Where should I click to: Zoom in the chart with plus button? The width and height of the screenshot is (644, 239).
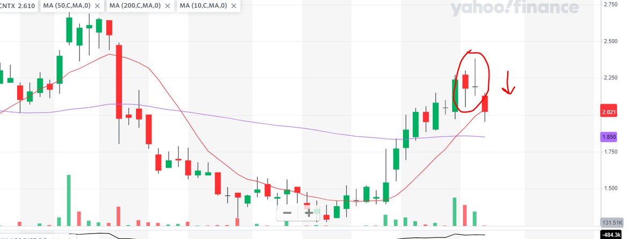(x=309, y=213)
